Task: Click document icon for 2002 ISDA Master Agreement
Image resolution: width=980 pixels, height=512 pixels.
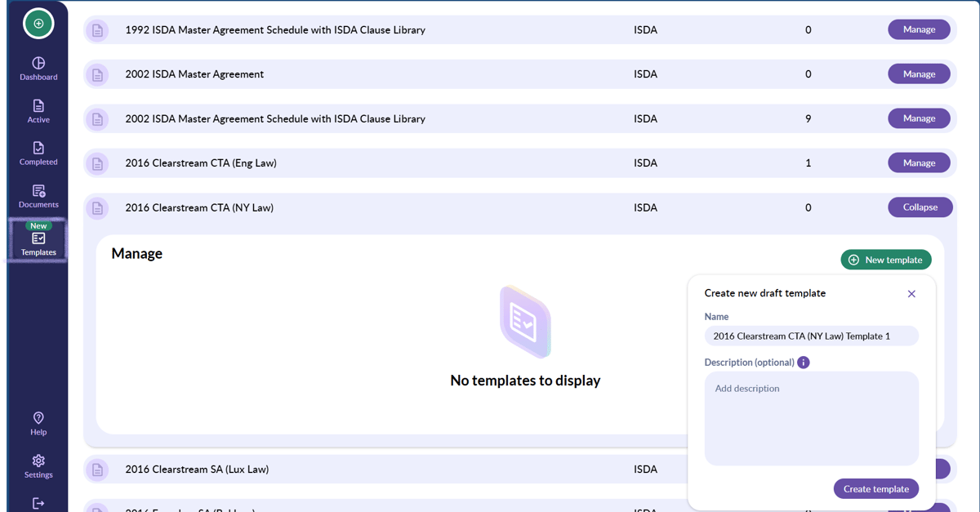Action: tap(97, 74)
